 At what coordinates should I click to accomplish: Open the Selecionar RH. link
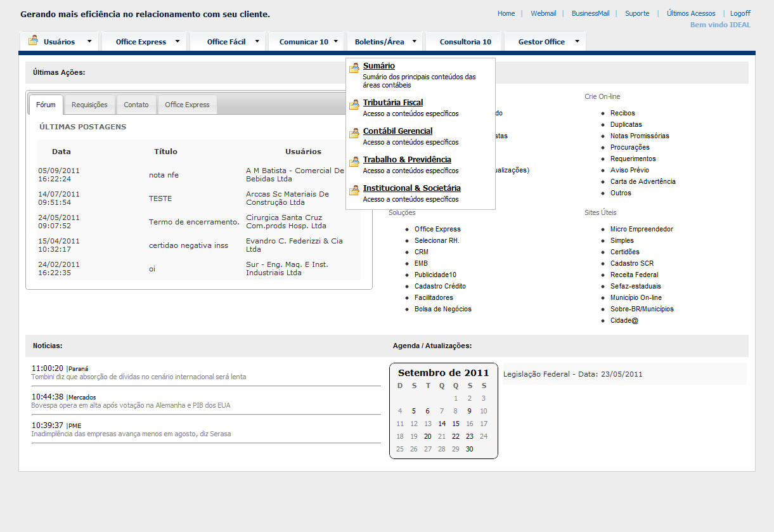pyautogui.click(x=437, y=240)
